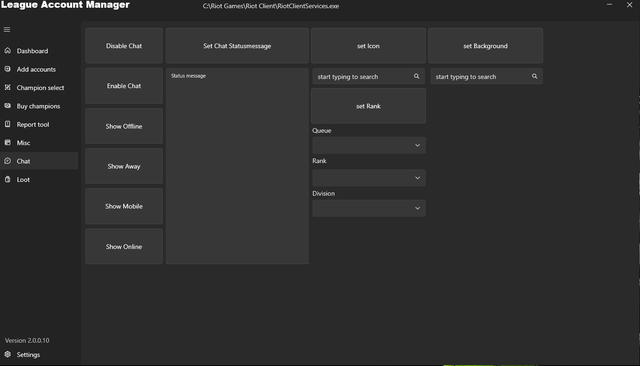Click the Version 2.0.0.10 label
Viewport: 640px width, 366px height.
[27, 340]
